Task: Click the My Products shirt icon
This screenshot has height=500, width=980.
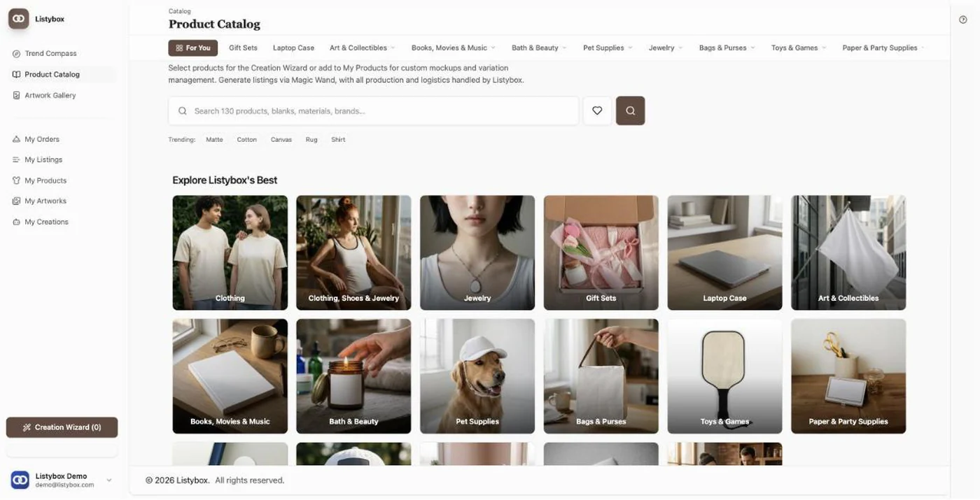Action: pyautogui.click(x=16, y=180)
